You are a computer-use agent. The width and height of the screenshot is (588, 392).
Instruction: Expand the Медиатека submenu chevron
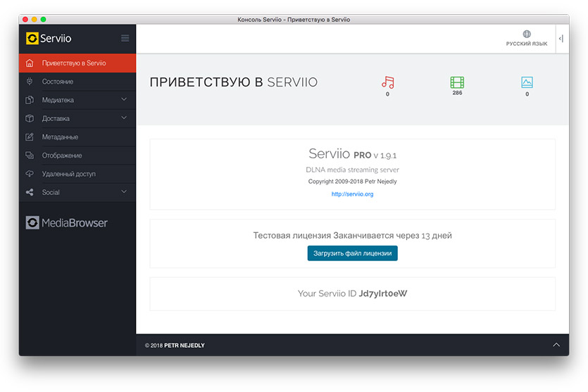pyautogui.click(x=124, y=99)
